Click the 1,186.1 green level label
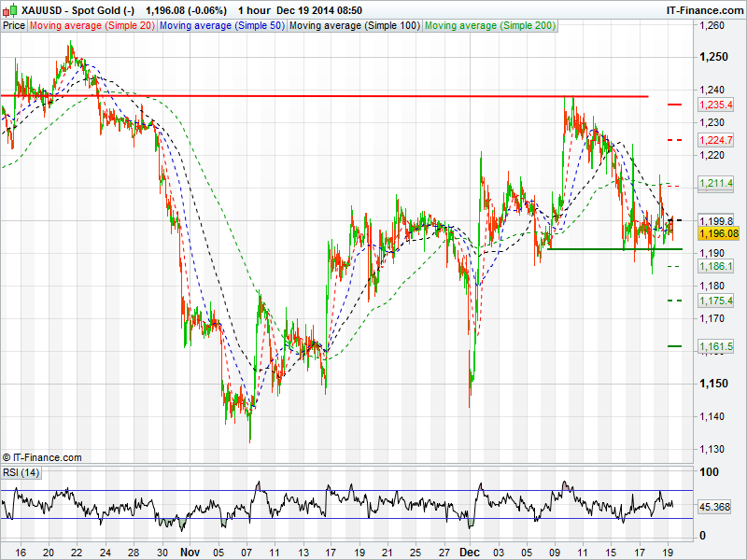The image size is (747, 560). click(x=716, y=266)
